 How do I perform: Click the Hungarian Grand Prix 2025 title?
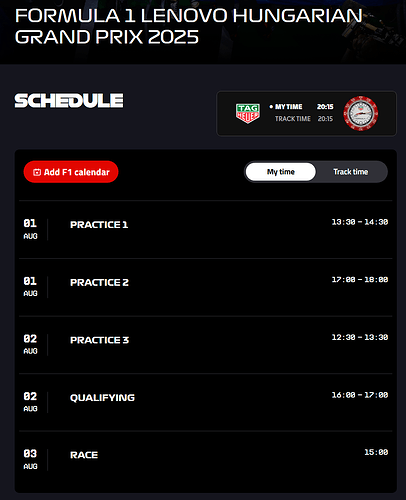[189, 26]
